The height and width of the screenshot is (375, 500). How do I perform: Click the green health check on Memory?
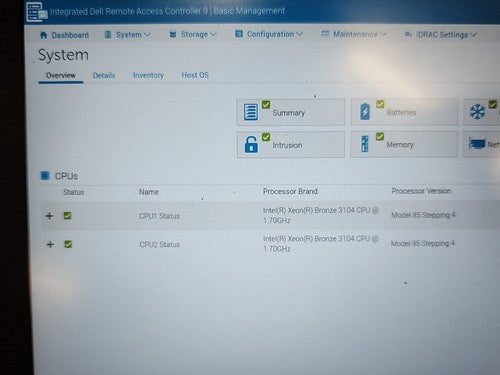tap(380, 136)
